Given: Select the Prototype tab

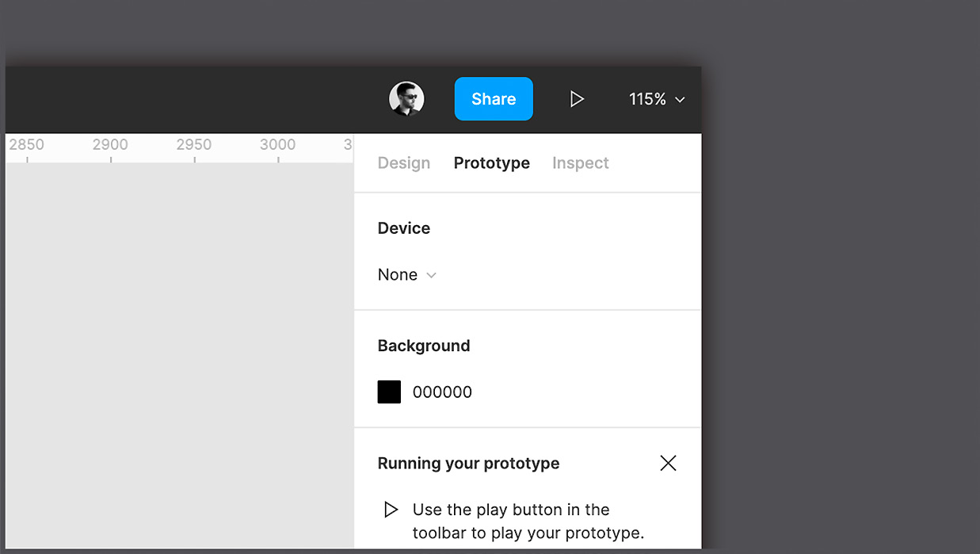Looking at the screenshot, I should 491,162.
